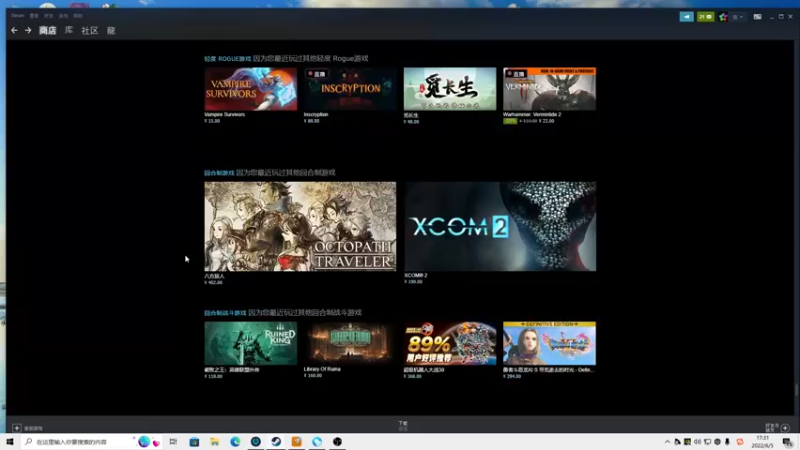Click the Library Of Ruina title text

[322, 369]
